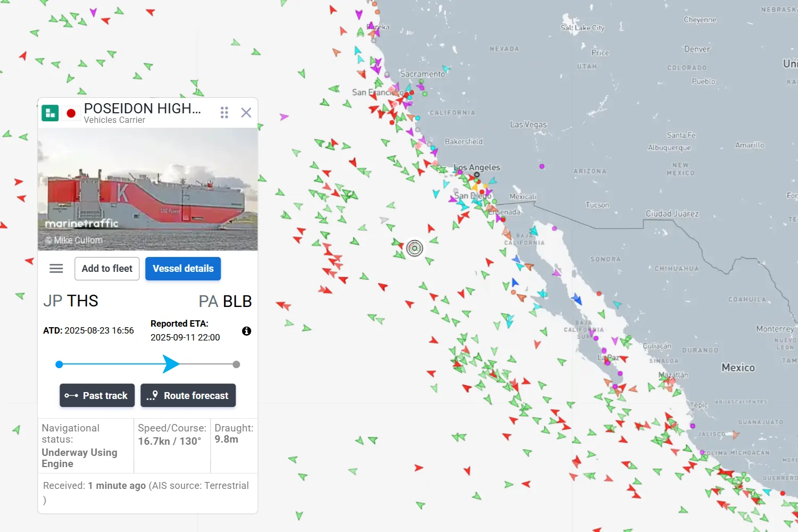Open Vessel details

click(x=183, y=269)
